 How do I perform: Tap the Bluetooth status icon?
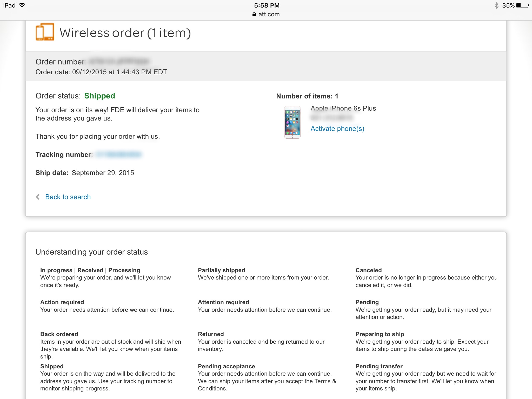496,5
